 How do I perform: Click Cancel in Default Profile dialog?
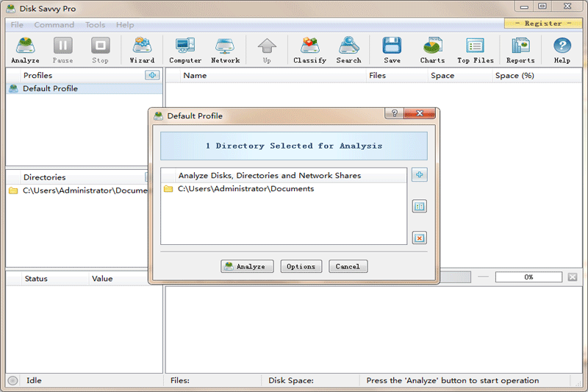[x=348, y=266]
